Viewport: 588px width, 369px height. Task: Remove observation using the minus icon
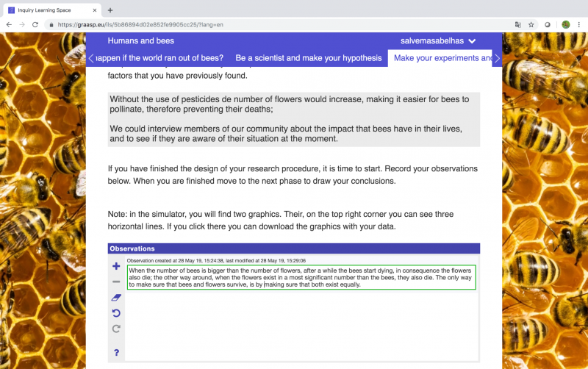pos(116,282)
